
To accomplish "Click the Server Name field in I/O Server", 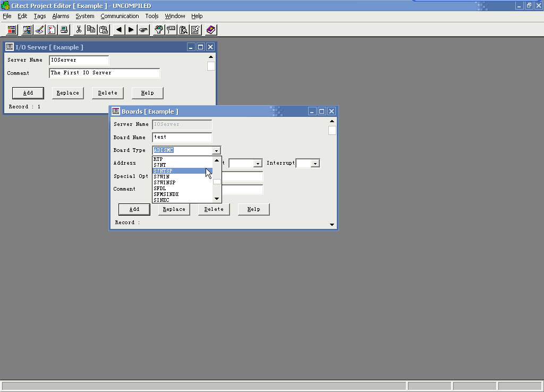I will point(79,60).
